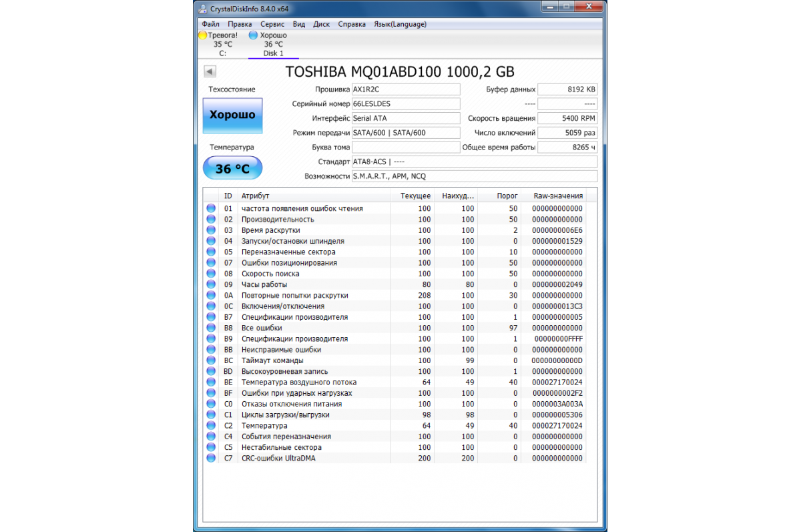Click status icon for Включения/отключения
Viewport: 801px width, 532px height.
coord(211,306)
